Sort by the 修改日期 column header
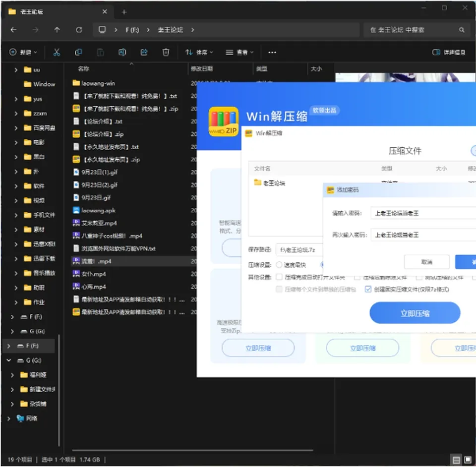This screenshot has height=467, width=476. 202,69
